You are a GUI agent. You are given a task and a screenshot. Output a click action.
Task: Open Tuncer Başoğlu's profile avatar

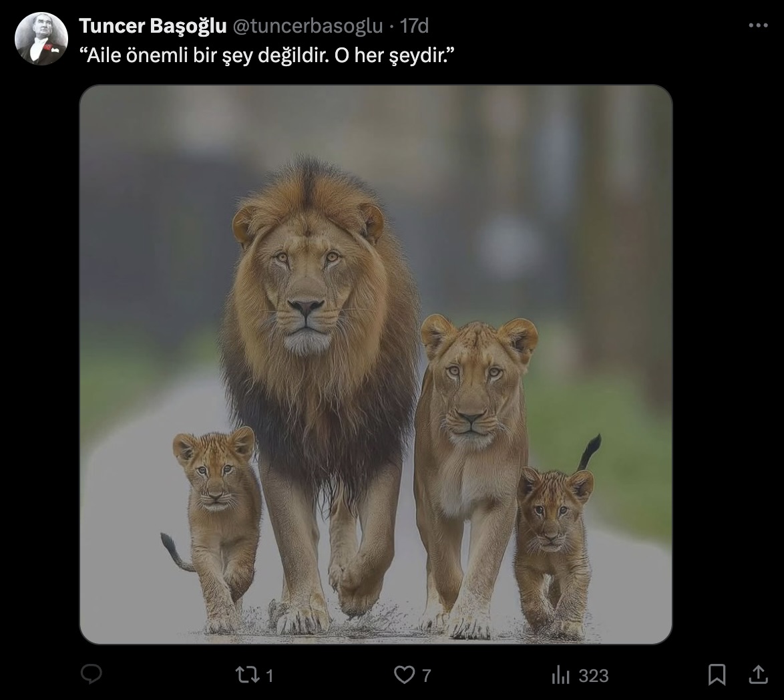(41, 38)
